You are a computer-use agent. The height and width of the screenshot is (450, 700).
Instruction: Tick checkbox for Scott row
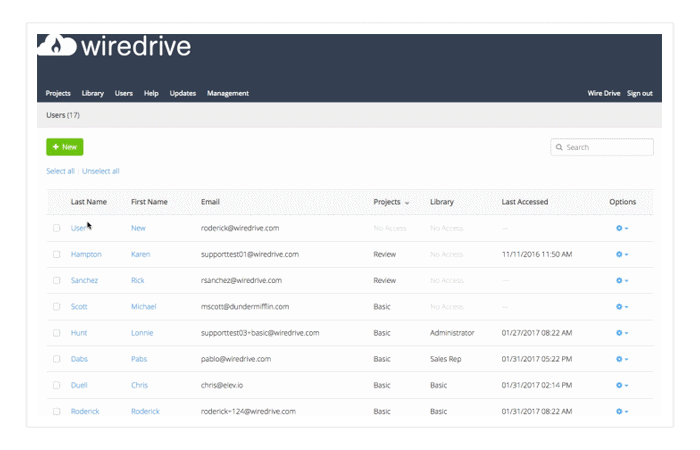[x=56, y=307]
